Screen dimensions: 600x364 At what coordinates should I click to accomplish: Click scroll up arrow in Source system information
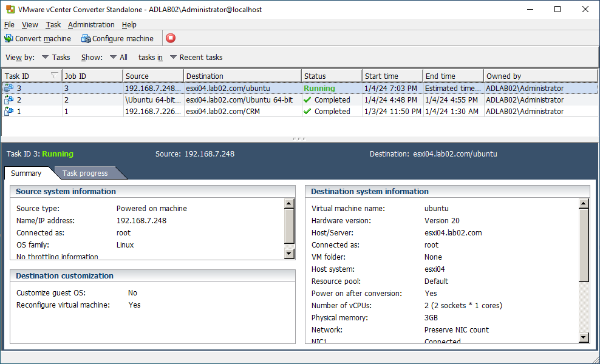[289, 203]
